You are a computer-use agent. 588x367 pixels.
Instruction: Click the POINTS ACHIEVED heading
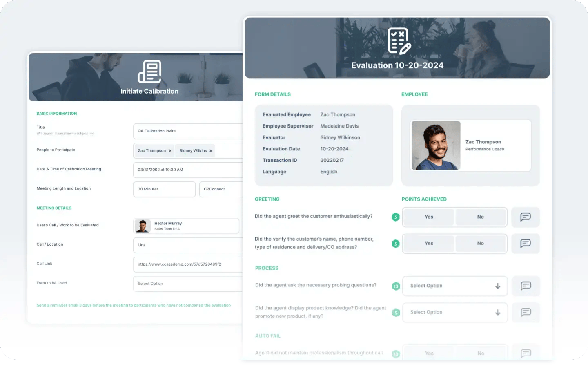click(424, 199)
